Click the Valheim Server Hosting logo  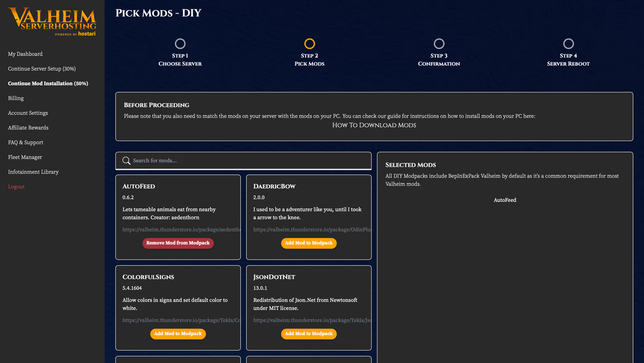click(52, 22)
